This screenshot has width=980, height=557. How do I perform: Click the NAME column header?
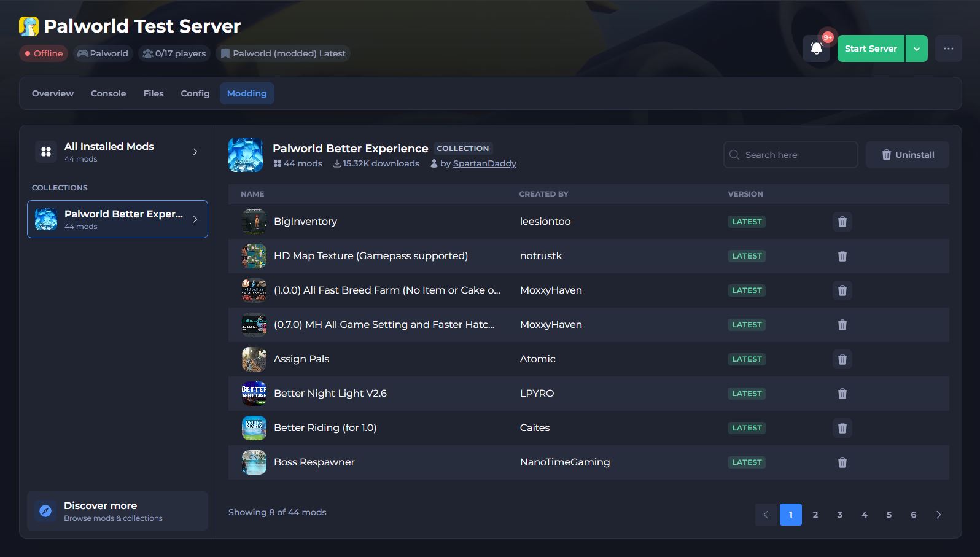(x=252, y=194)
